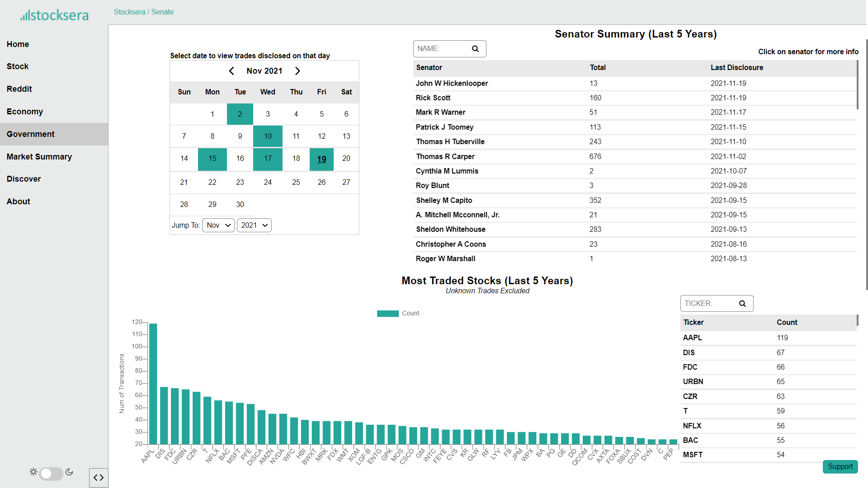Open senator Thomas H Tuberville's details
The image size is (868, 488).
(450, 142)
